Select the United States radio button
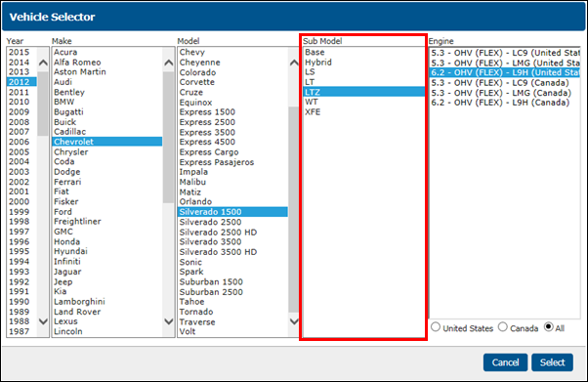The image size is (588, 382). (436, 327)
